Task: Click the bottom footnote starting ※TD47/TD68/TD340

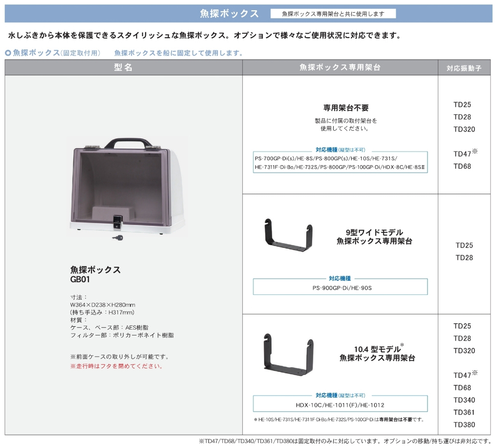Action: click(345, 441)
